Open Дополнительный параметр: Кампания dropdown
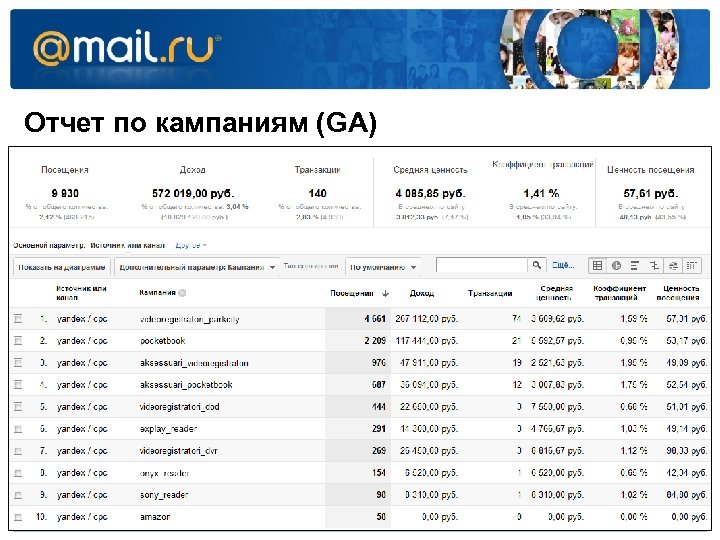 (x=197, y=267)
